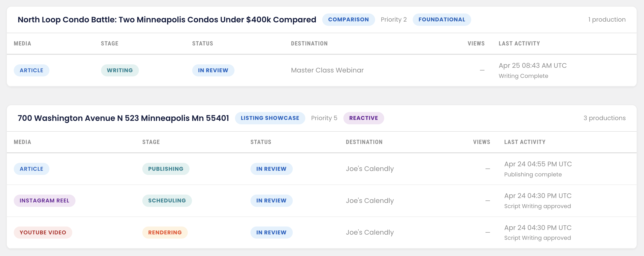
Task: Select the INSTAGRAM REEL media badge
Action: coord(44,200)
